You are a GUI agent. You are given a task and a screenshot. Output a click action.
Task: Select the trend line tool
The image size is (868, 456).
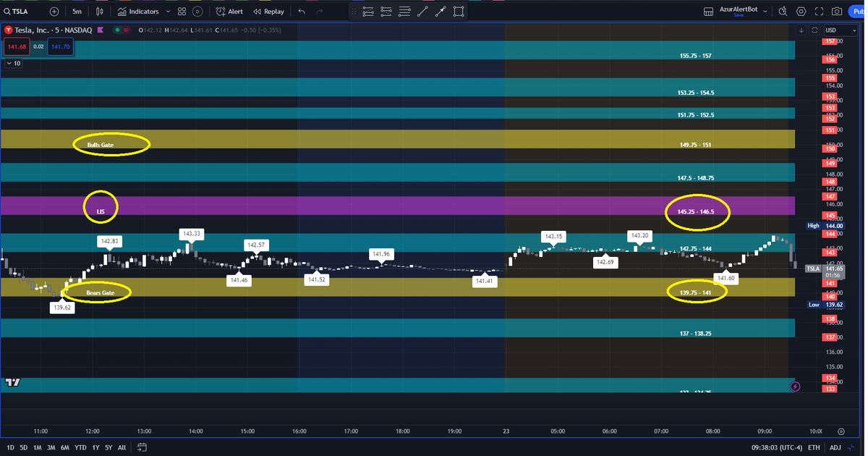(x=422, y=12)
